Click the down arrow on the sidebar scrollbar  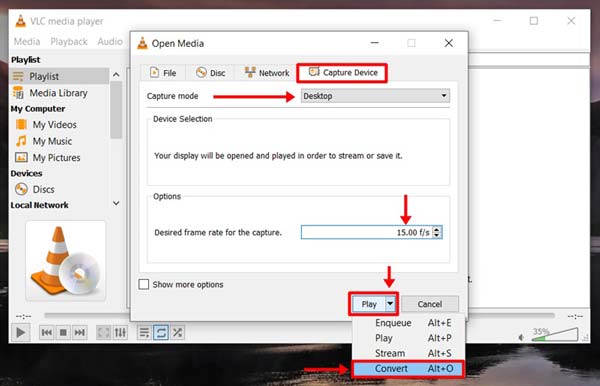click(116, 203)
